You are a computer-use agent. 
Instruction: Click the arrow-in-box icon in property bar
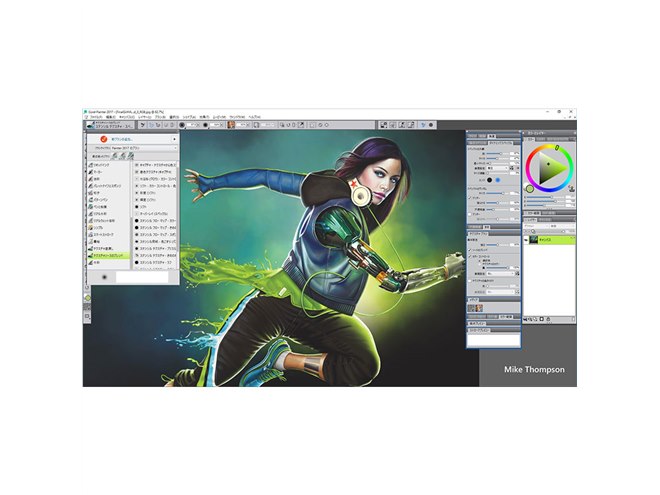[301, 125]
